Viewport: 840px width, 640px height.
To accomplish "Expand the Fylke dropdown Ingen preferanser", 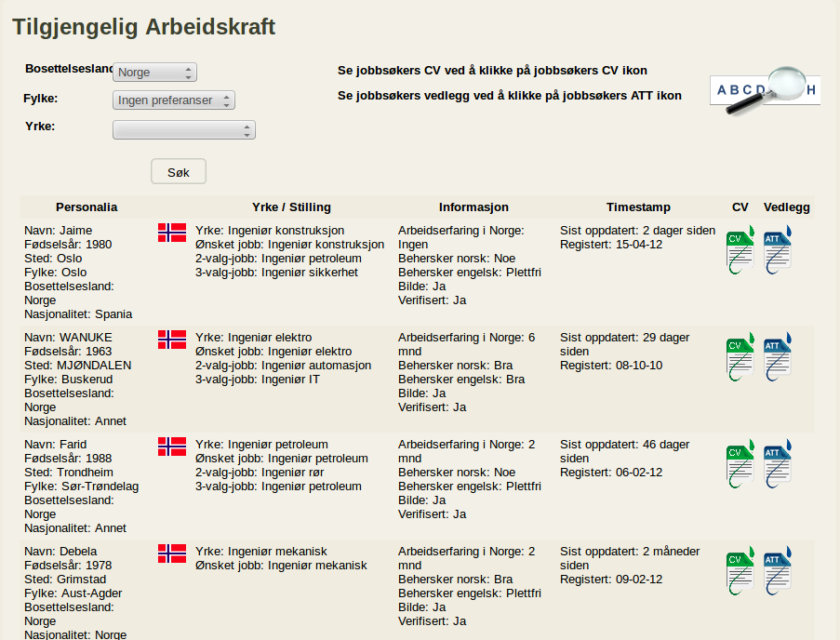I will tap(174, 100).
